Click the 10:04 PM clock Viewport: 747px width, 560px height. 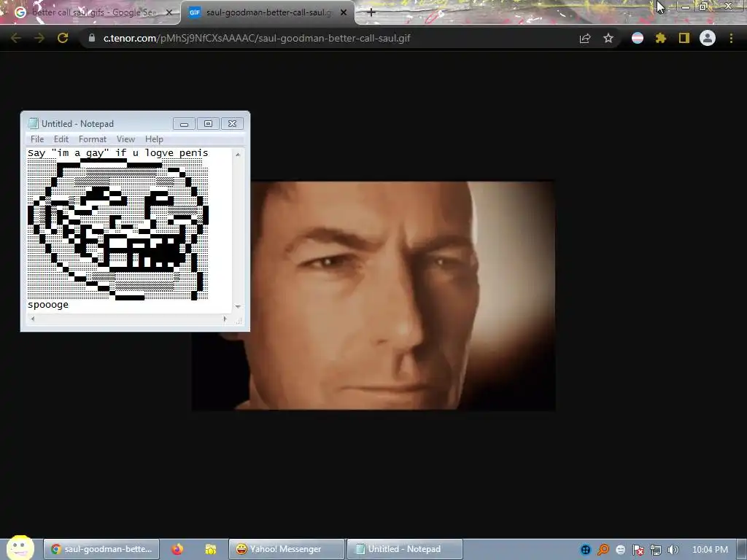[x=710, y=550]
